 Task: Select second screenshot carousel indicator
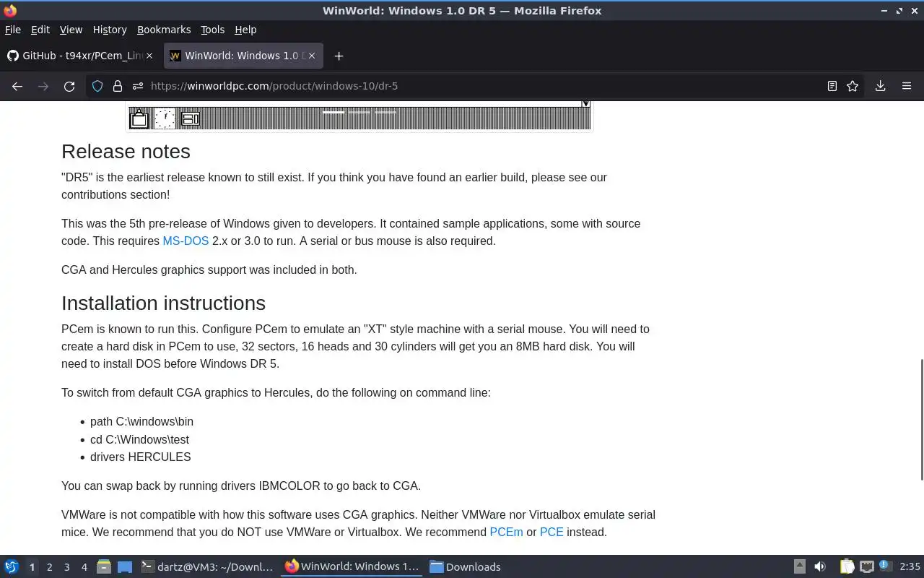[359, 112]
